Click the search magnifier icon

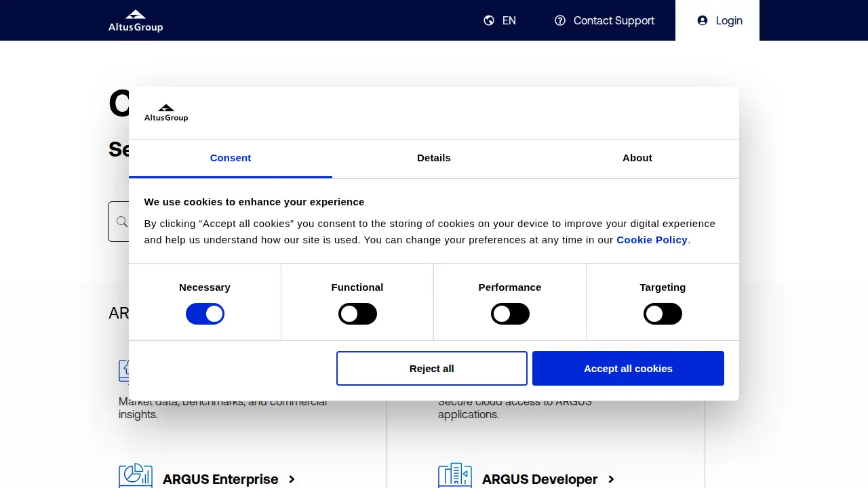(x=121, y=222)
